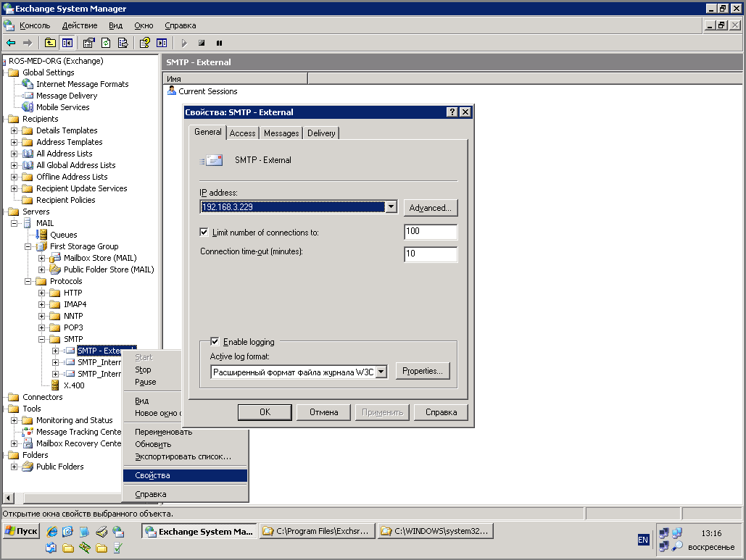Expand Address Templates node

pos(14,142)
